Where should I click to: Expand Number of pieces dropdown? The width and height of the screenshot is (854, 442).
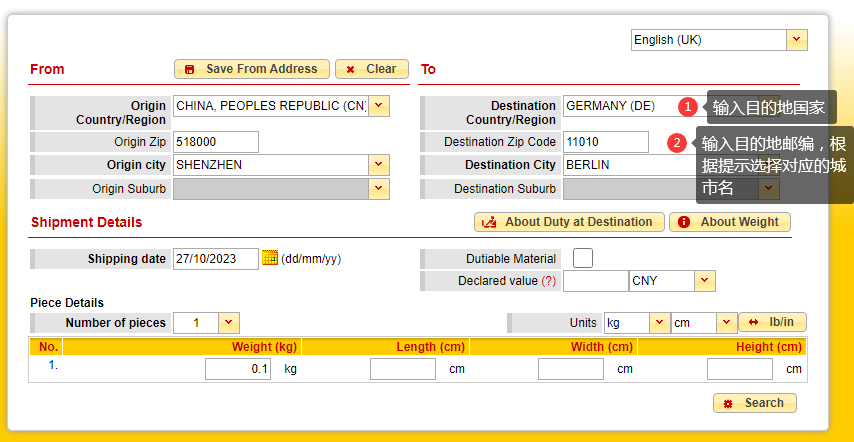click(229, 323)
